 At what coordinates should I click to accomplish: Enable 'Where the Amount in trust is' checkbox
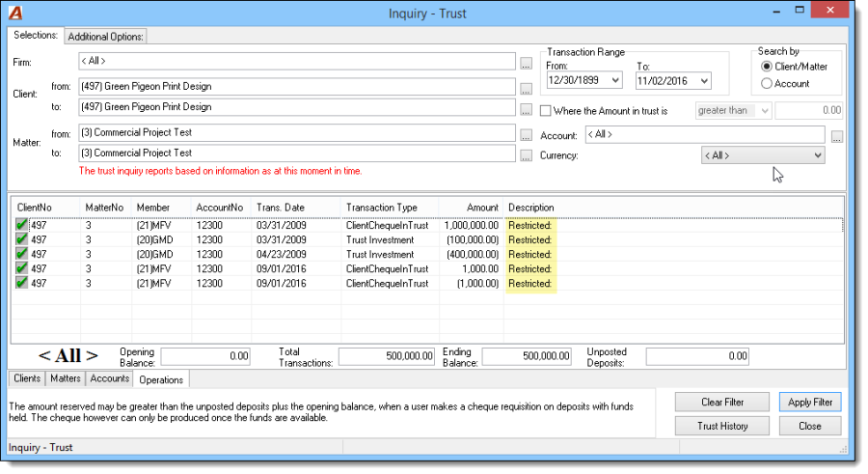545,111
